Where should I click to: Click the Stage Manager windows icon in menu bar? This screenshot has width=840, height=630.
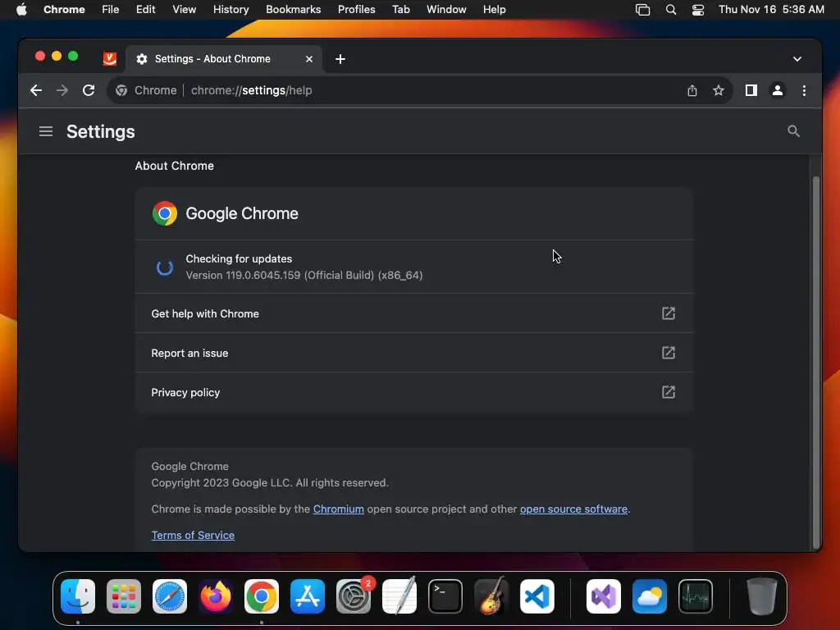click(x=642, y=10)
